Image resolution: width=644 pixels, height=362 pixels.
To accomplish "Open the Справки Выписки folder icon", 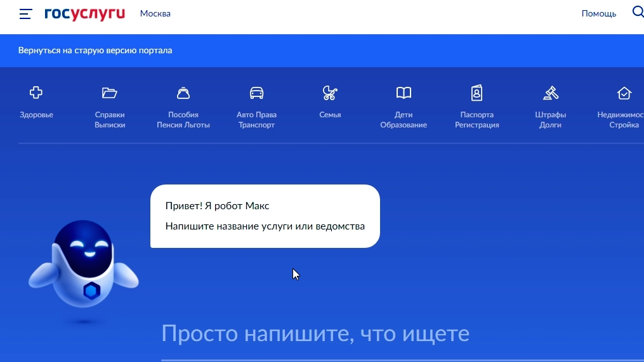I will (x=110, y=93).
